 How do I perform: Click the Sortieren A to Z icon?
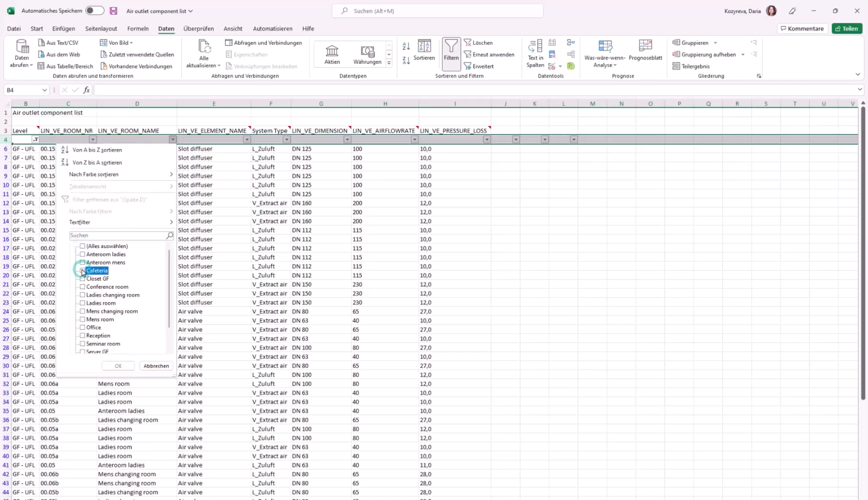[x=406, y=46]
